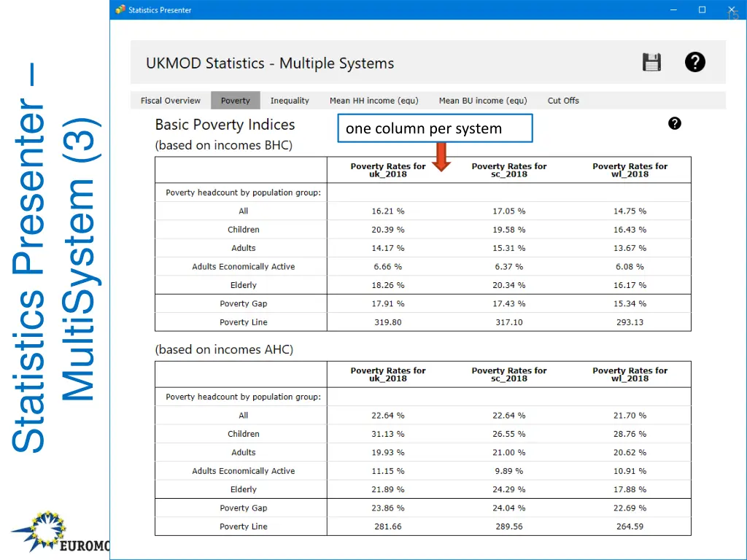Click the 17.88 % cell
747x560 pixels.
630,489
